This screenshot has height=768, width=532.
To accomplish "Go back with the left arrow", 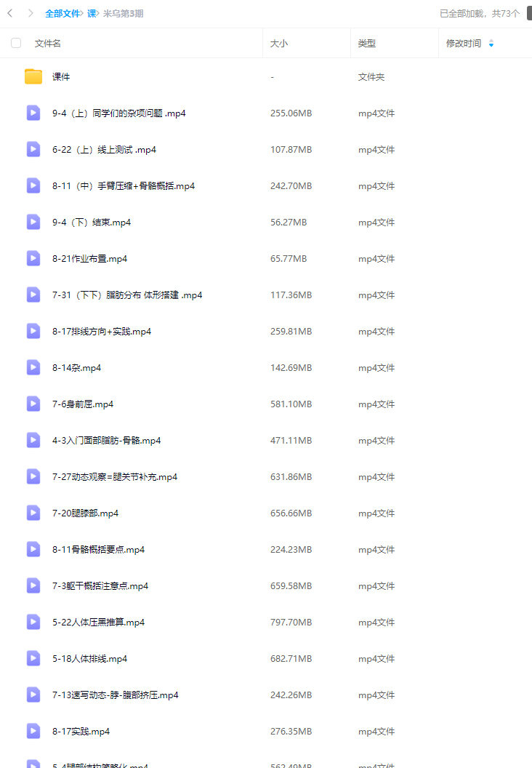I will 9,13.
